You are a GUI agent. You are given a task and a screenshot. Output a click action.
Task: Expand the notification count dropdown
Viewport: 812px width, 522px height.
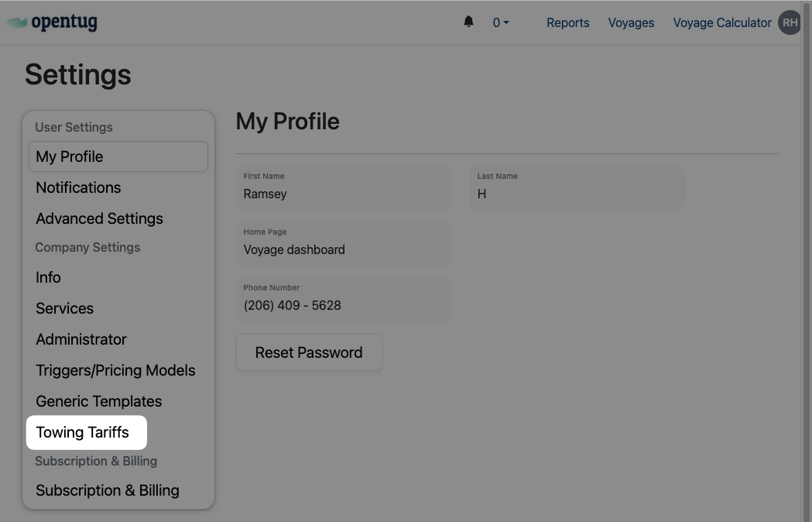[501, 22]
